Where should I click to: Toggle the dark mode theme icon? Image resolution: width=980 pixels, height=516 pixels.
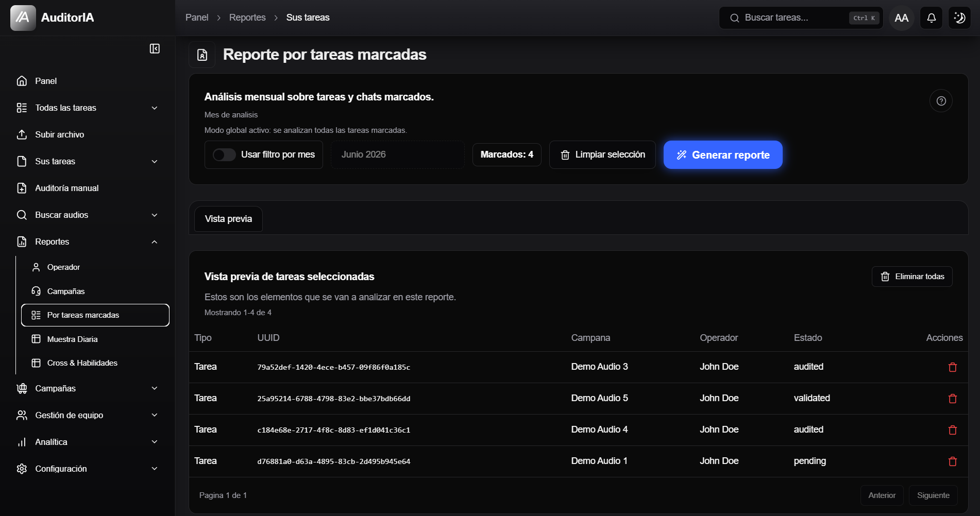pyautogui.click(x=959, y=18)
